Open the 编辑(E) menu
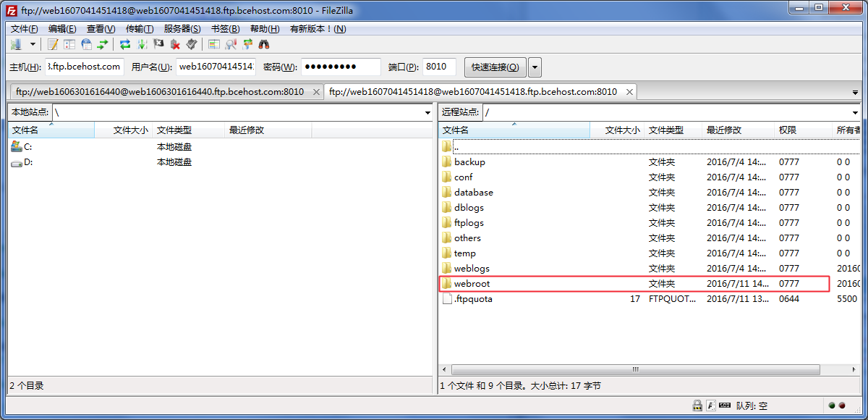Viewport: 868px width, 420px height. (x=62, y=29)
